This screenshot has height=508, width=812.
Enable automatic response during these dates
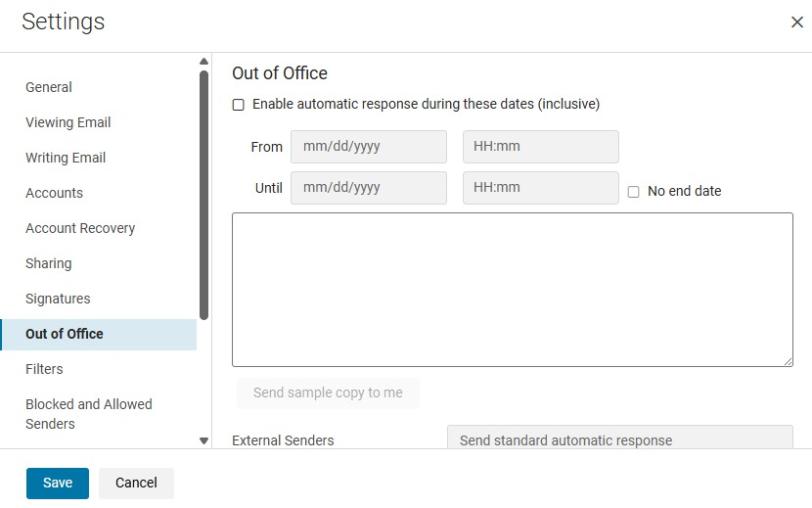pos(239,105)
